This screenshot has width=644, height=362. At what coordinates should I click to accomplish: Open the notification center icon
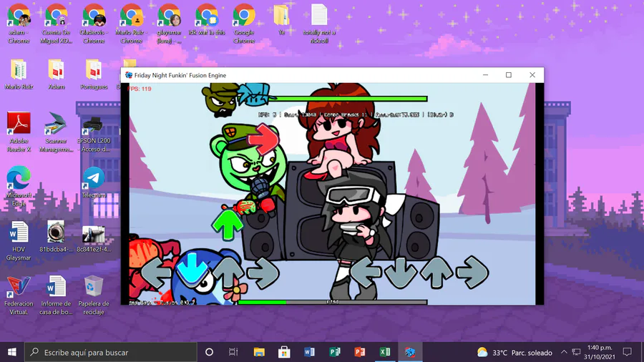[627, 352]
